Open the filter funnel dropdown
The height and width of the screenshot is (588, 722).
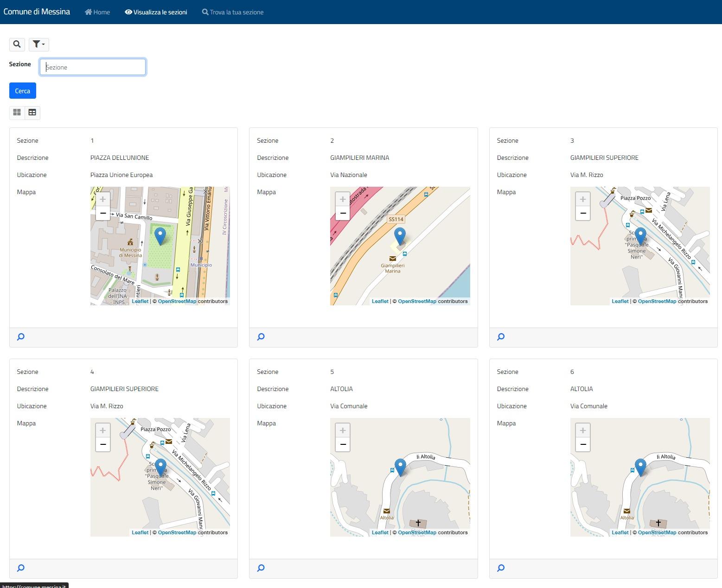click(x=38, y=44)
